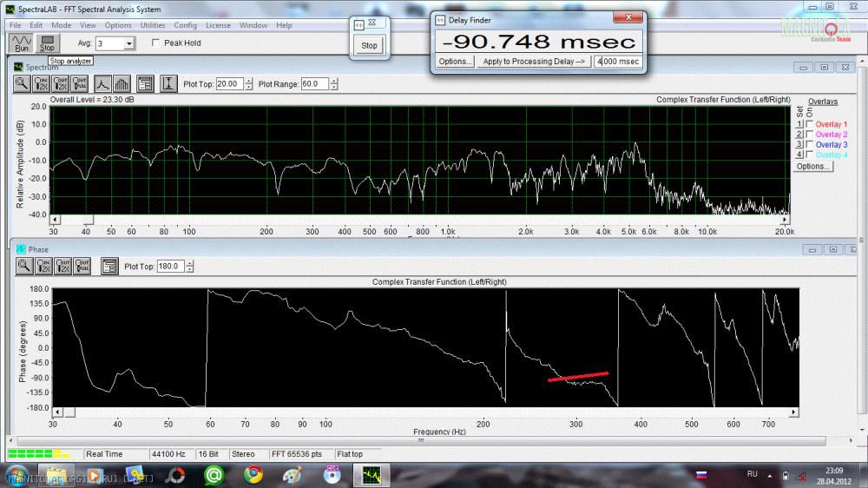Click Apply to Processing Delay button

point(536,62)
